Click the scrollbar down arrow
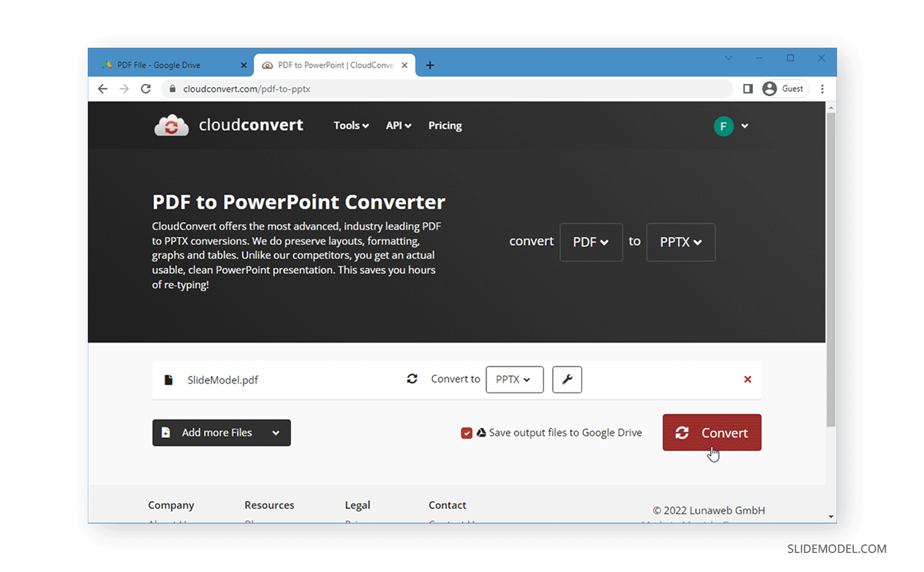The image size is (924, 572). (x=831, y=517)
